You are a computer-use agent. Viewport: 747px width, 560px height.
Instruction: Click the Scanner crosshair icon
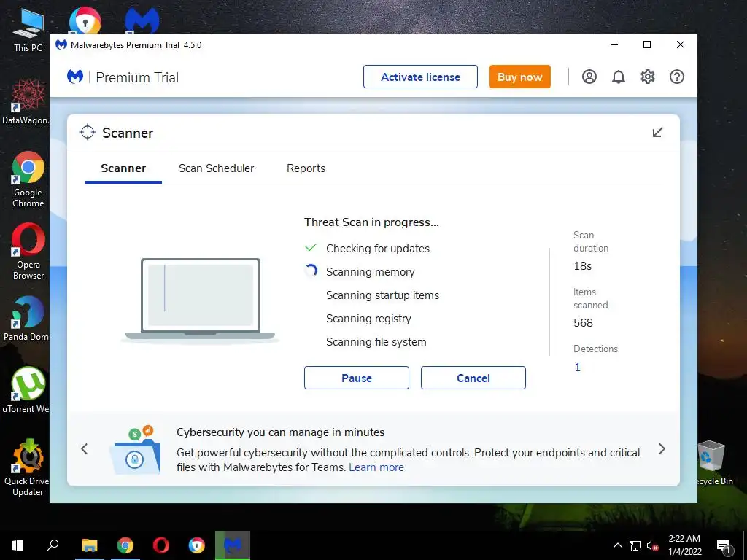tap(88, 133)
